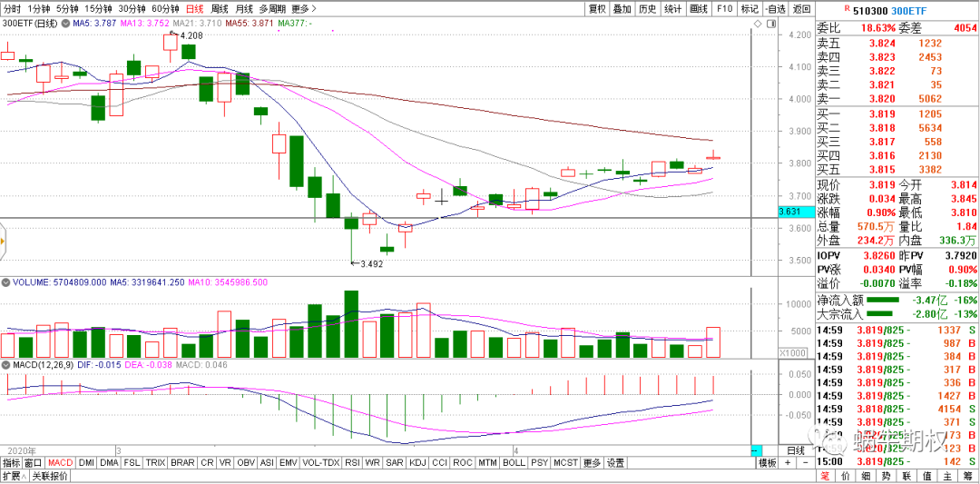This screenshot has height=484, width=980.
Task: Select the VR indicator tab
Action: pos(224,463)
